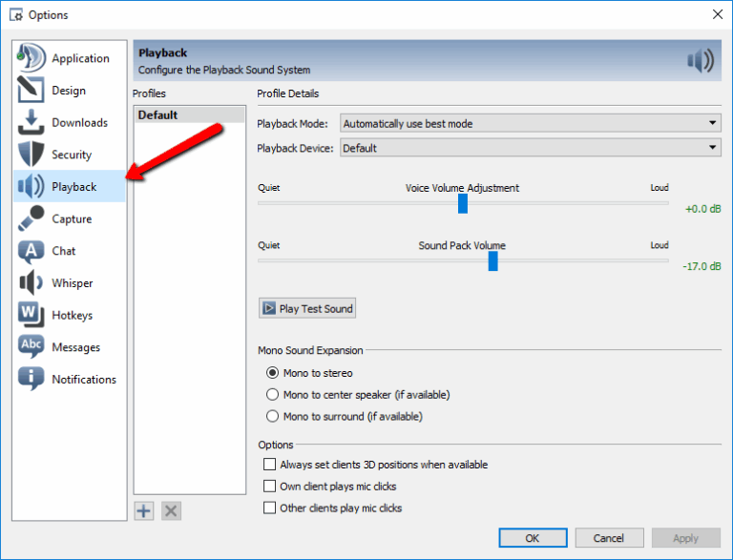
Task: Enable Always set clients 3D positions
Action: [375, 465]
